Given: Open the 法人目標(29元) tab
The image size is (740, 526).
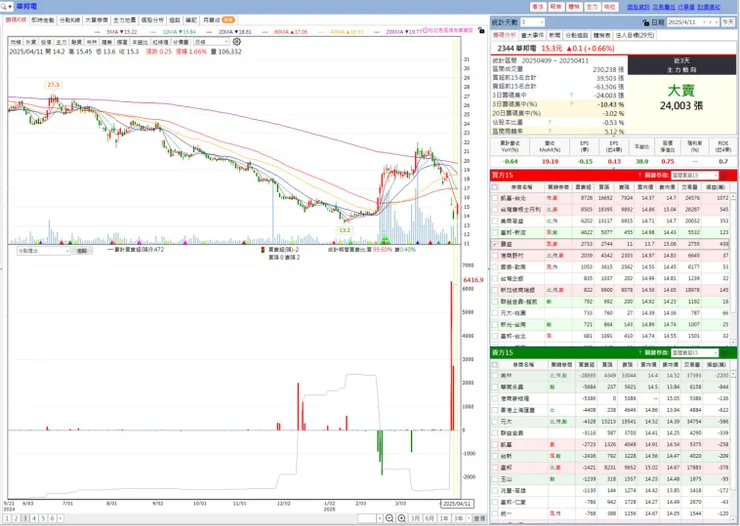Looking at the screenshot, I should pyautogui.click(x=635, y=35).
